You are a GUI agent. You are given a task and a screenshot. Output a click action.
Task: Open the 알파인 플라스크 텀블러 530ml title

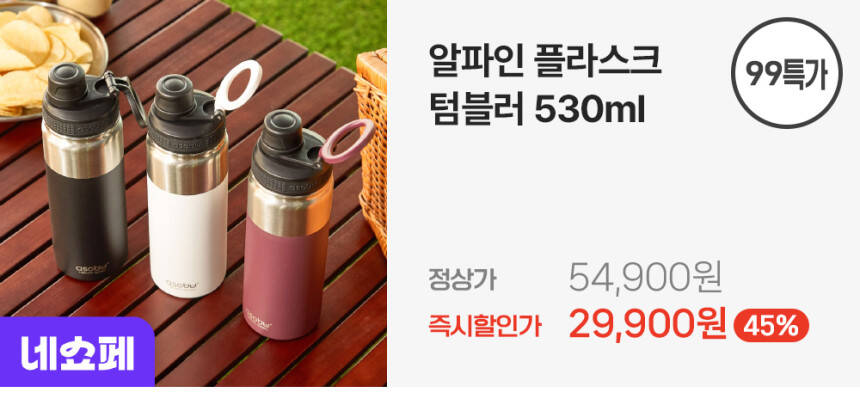click(544, 87)
